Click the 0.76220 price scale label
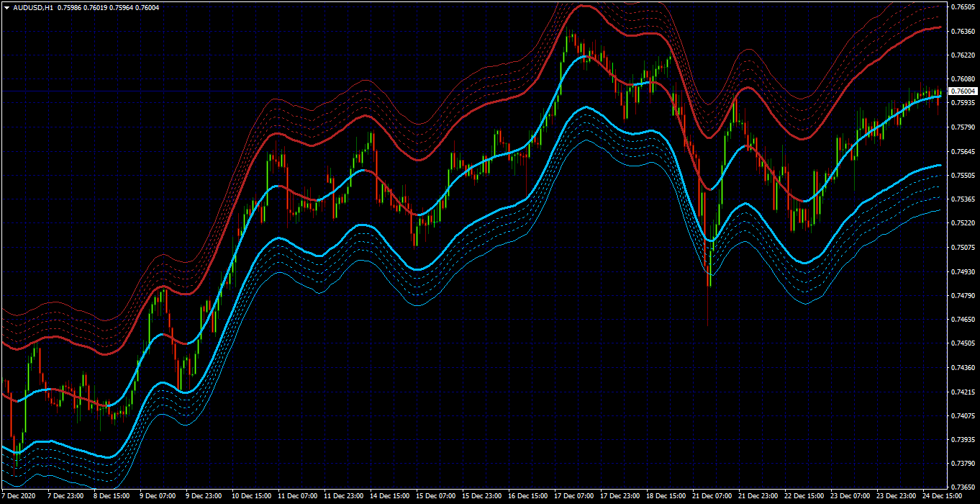Viewport: 980px width, 504px height. click(x=963, y=55)
